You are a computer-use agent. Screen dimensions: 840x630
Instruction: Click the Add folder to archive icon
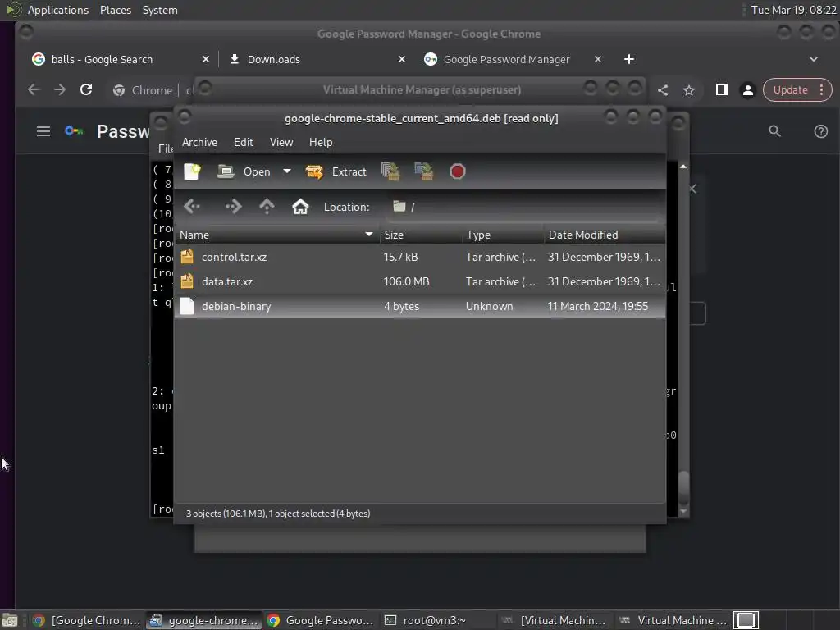point(424,171)
